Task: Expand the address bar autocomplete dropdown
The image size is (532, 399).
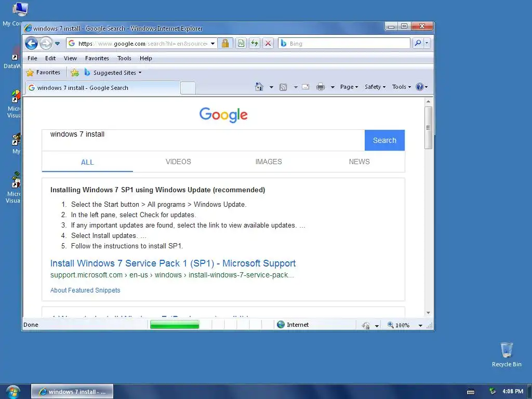Action: point(212,44)
